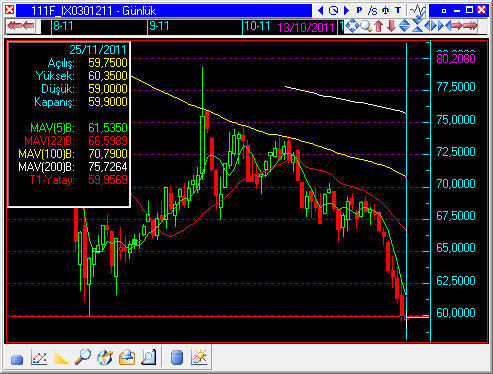
Task: Click the blue T button in title bar
Action: [398, 10]
